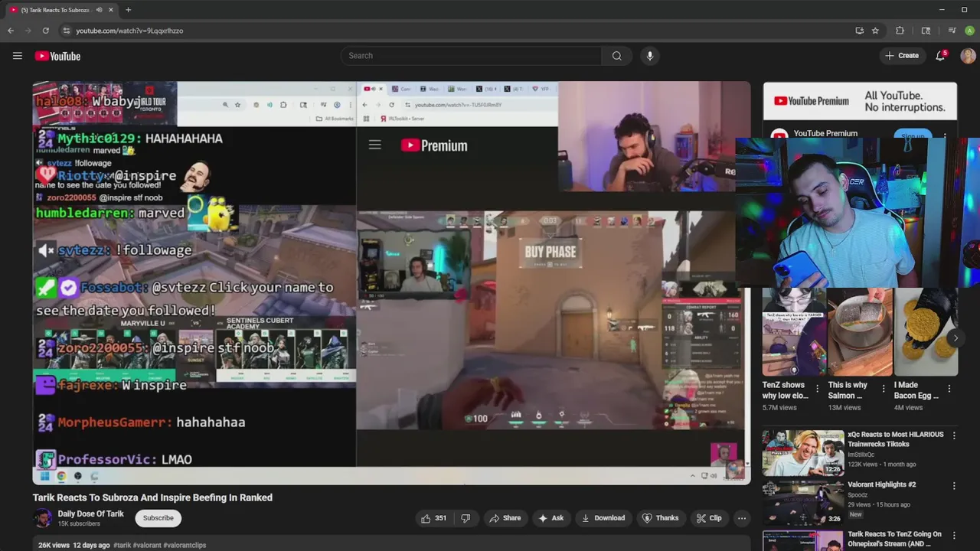The image size is (980, 551).
Task: Open the I Made Bacon Egg short
Action: click(x=926, y=332)
